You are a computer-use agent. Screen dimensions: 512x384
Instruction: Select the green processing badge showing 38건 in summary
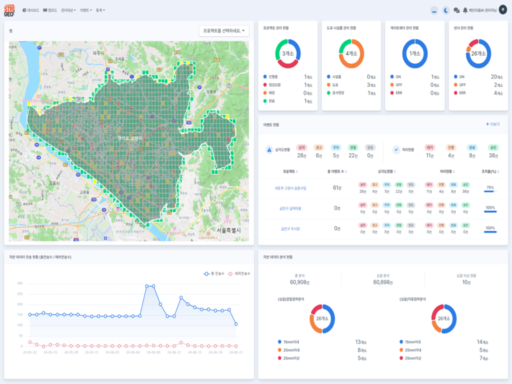click(x=493, y=147)
